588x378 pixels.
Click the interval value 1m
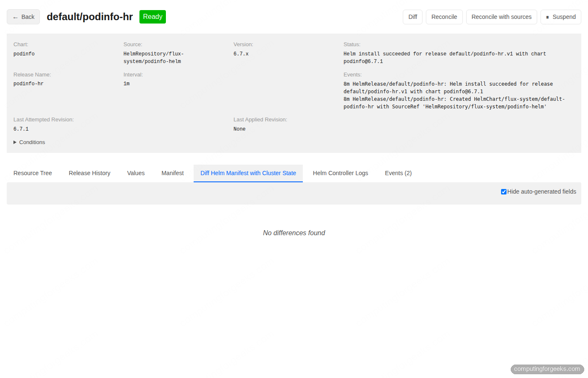tap(126, 84)
